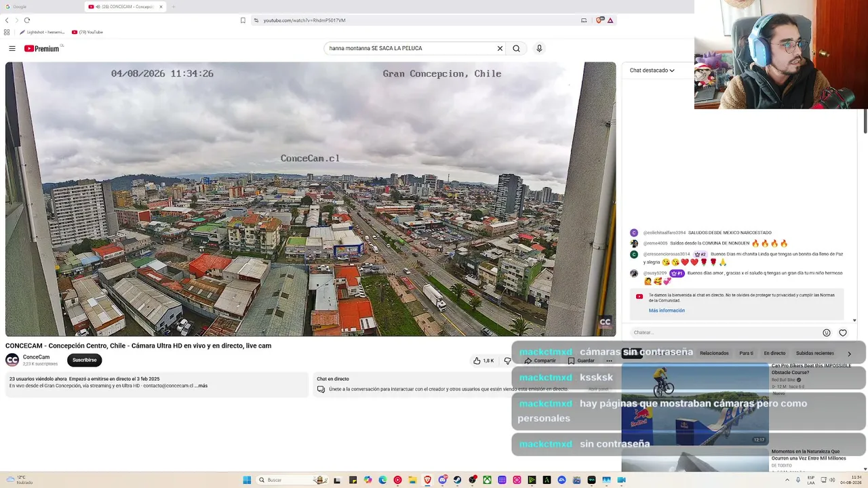Close the CONCECAM browser tab

(161, 7)
